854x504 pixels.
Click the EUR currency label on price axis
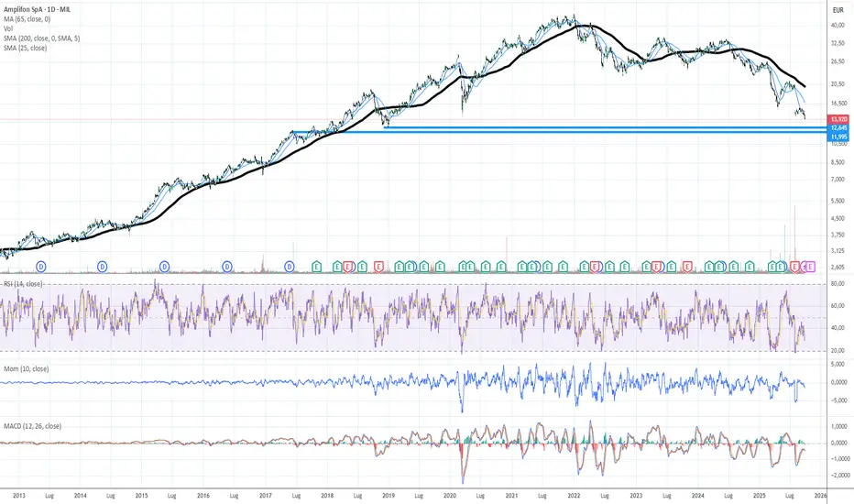tap(838, 10)
